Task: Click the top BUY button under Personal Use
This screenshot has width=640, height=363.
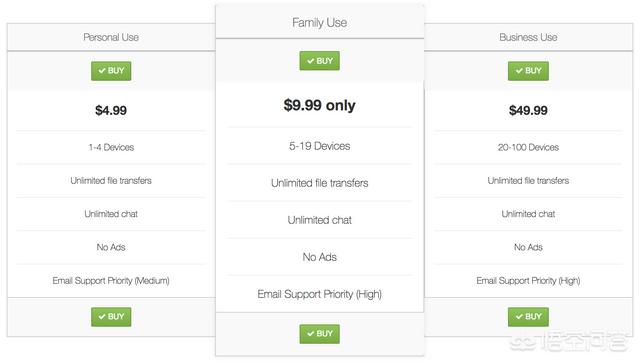Action: click(111, 71)
